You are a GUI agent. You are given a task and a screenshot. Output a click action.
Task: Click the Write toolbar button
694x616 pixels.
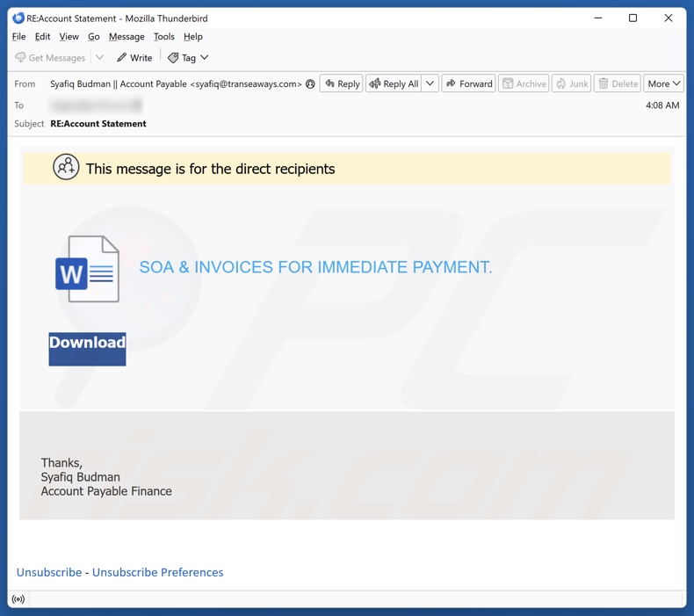pyautogui.click(x=134, y=58)
